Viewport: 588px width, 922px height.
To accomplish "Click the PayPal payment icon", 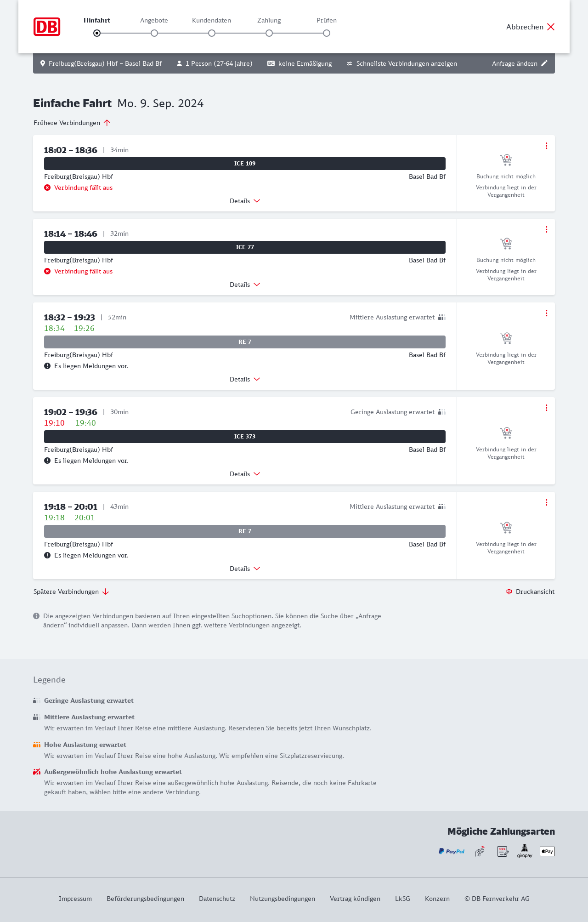I will coord(452,851).
